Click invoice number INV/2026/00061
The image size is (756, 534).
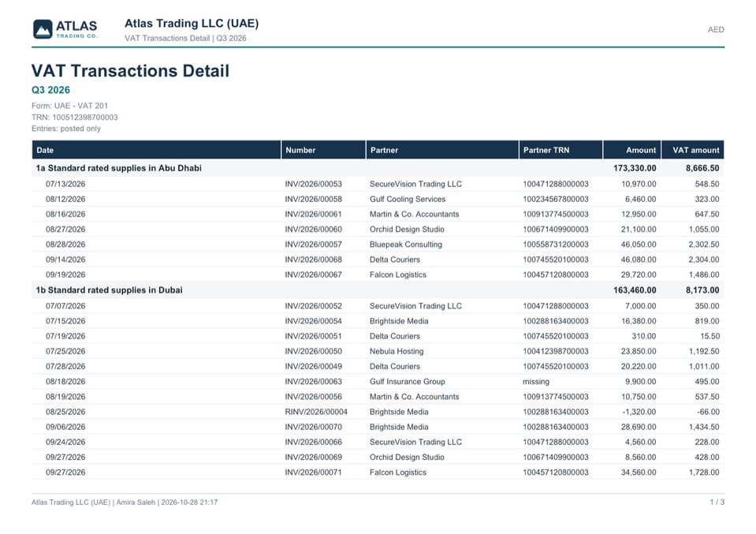coord(314,215)
